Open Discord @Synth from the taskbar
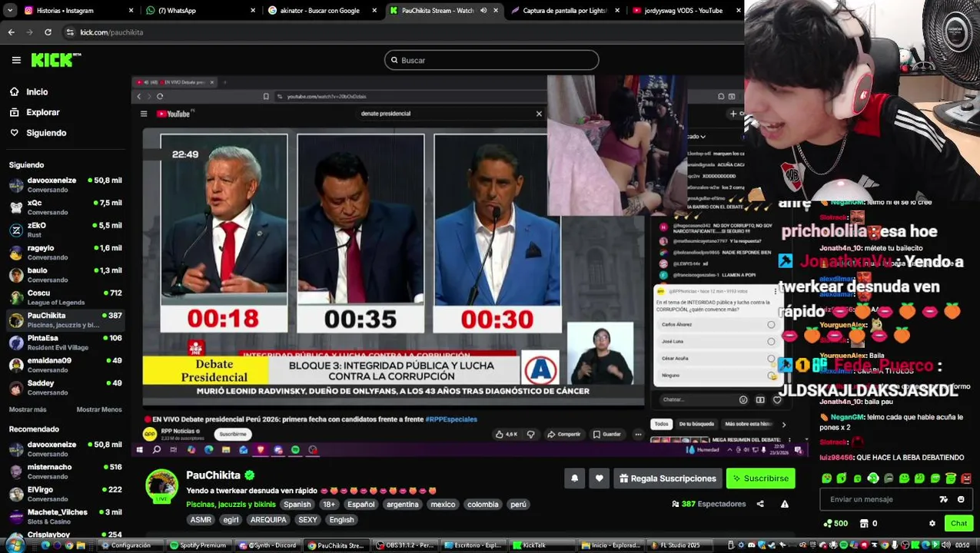The width and height of the screenshot is (980, 553). click(268, 545)
